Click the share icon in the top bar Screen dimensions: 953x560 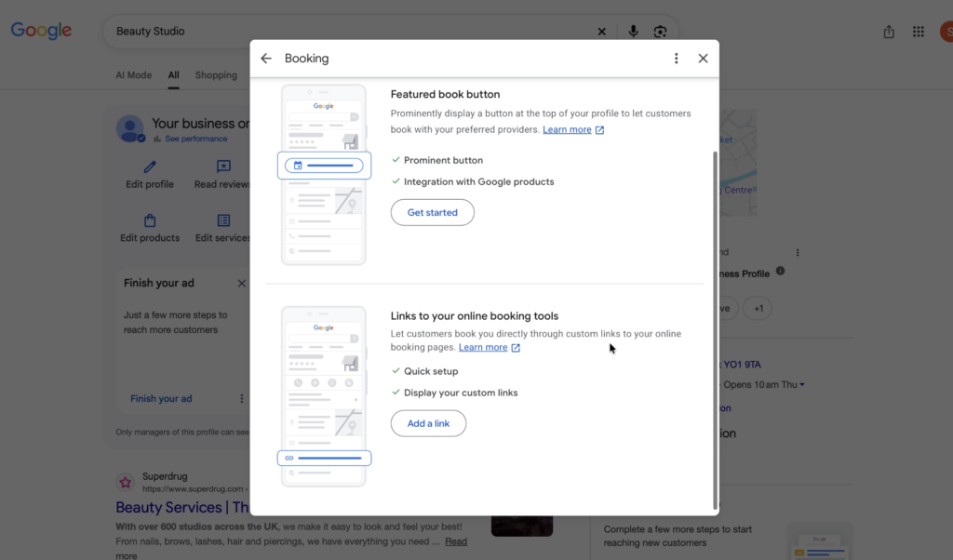pyautogui.click(x=889, y=32)
